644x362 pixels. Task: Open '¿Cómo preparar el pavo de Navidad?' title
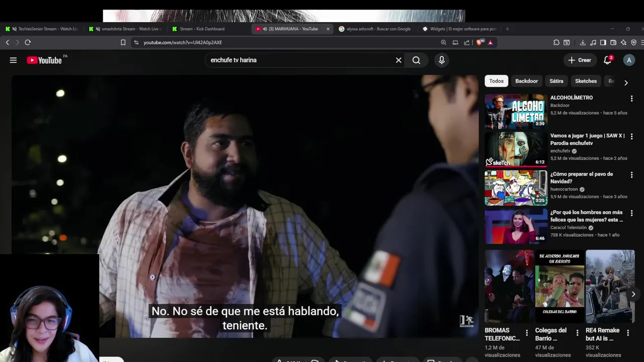tap(582, 177)
